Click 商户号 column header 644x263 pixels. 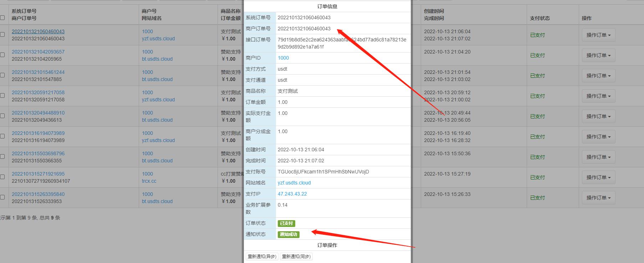149,11
